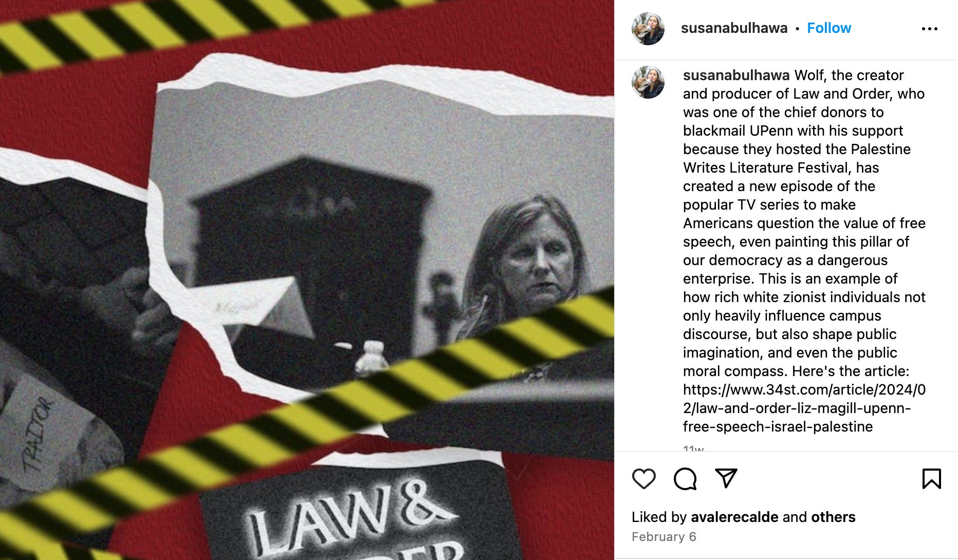
Task: Select the 11w timestamp under the caption
Action: click(x=693, y=449)
